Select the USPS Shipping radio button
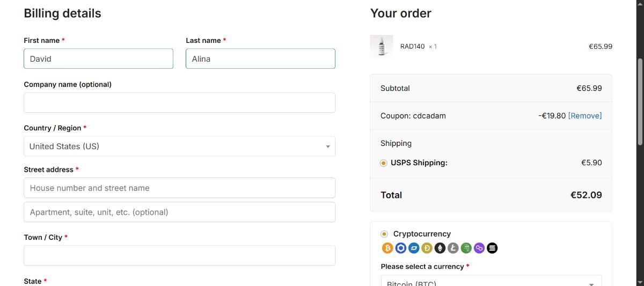 point(384,163)
